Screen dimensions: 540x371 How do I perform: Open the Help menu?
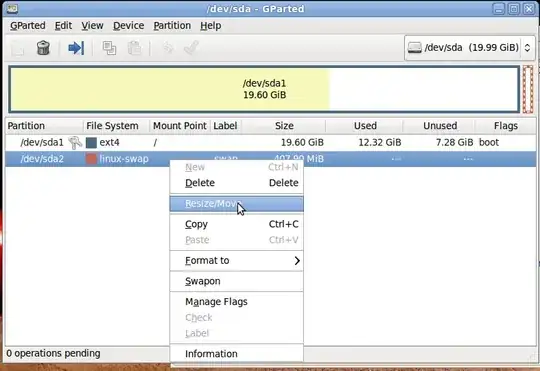tap(210, 25)
